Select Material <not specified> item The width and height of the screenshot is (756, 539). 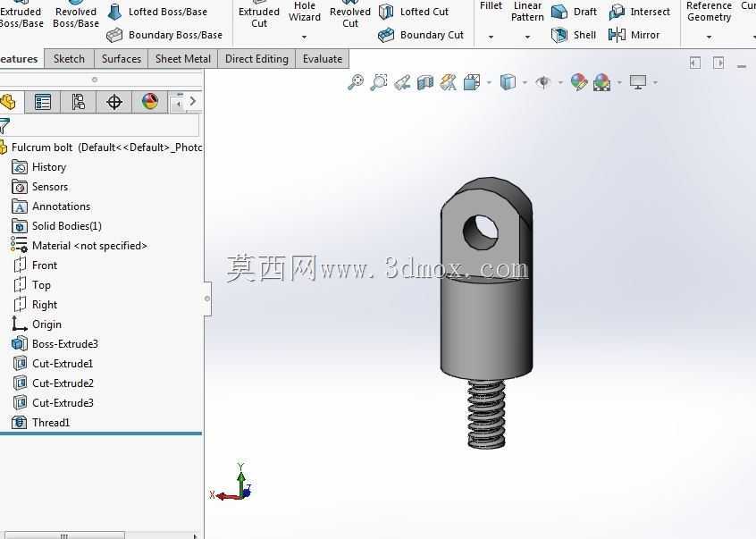(79, 246)
